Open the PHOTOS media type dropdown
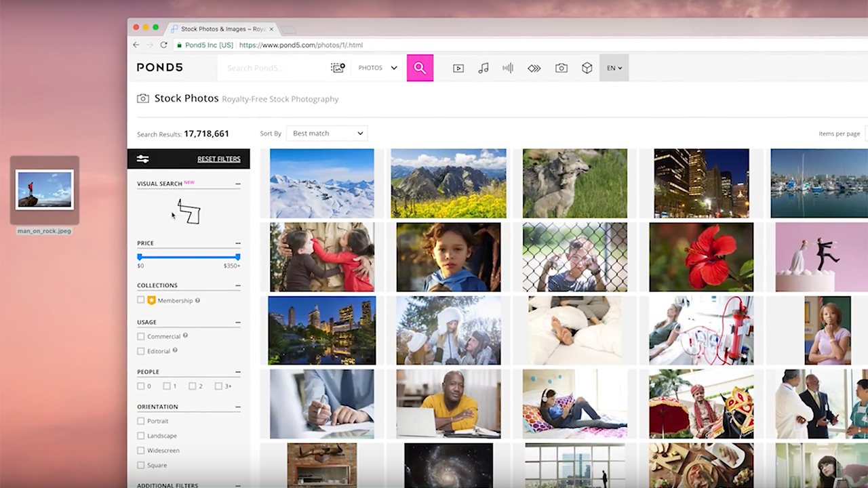Image resolution: width=868 pixels, height=488 pixels. (x=378, y=68)
